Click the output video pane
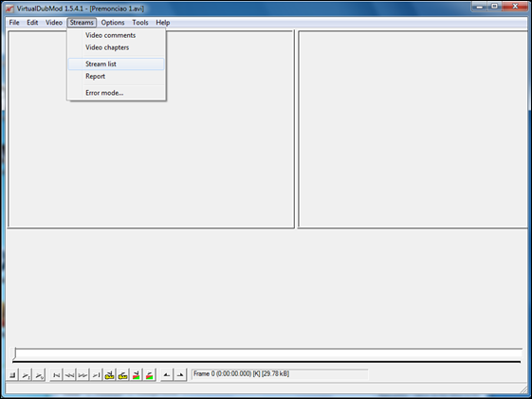532x399 pixels. point(413,130)
